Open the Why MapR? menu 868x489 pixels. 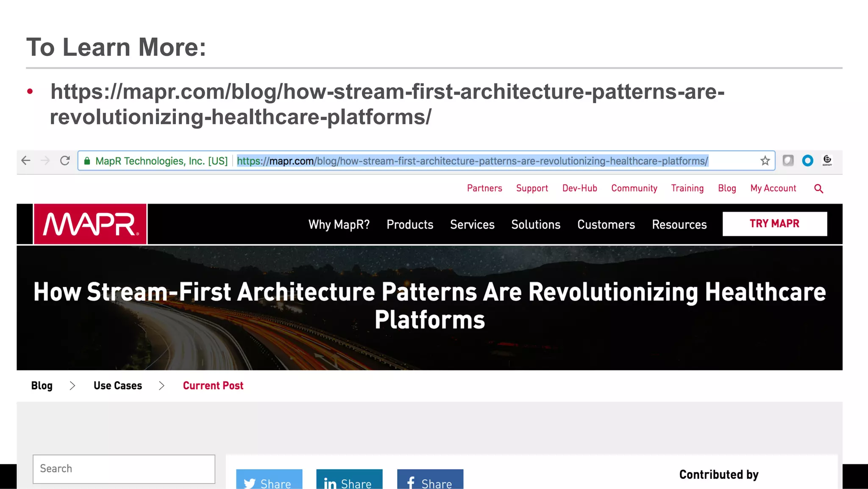click(339, 224)
